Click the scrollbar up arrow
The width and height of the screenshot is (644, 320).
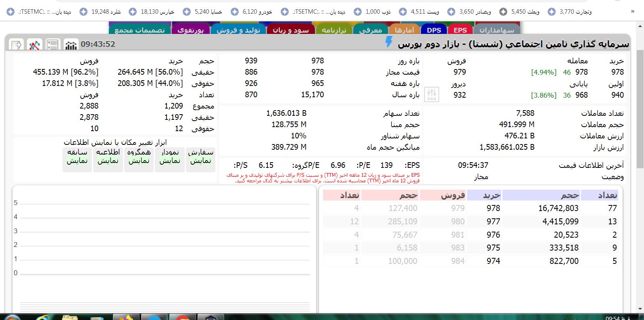click(640, 26)
